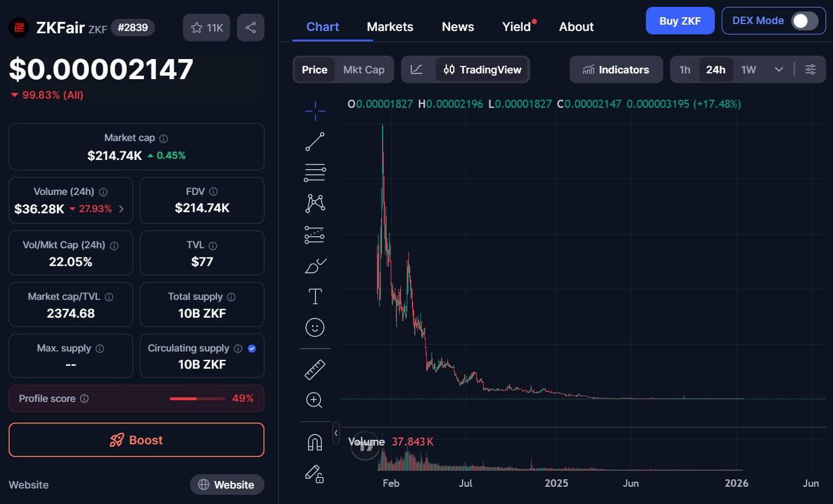
Task: Open the About tab
Action: pos(577,27)
